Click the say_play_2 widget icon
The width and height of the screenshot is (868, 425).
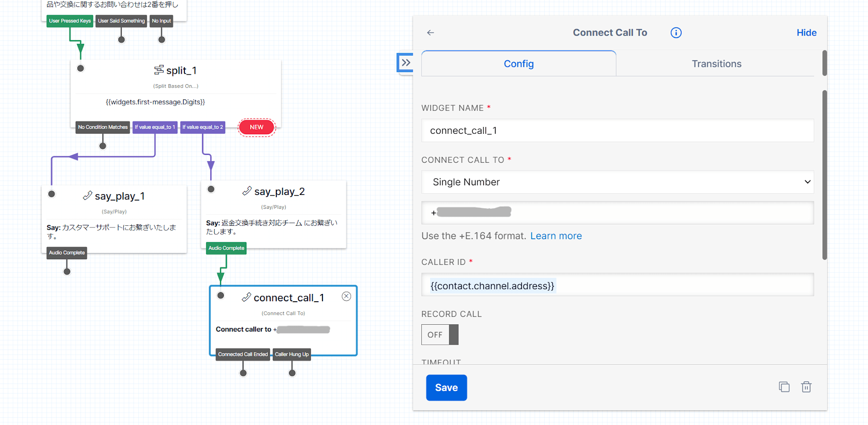tap(247, 191)
